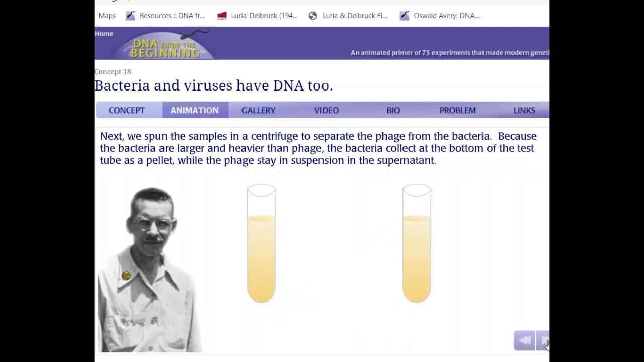Click the left test tube
This screenshot has width=644, height=362.
(262, 243)
